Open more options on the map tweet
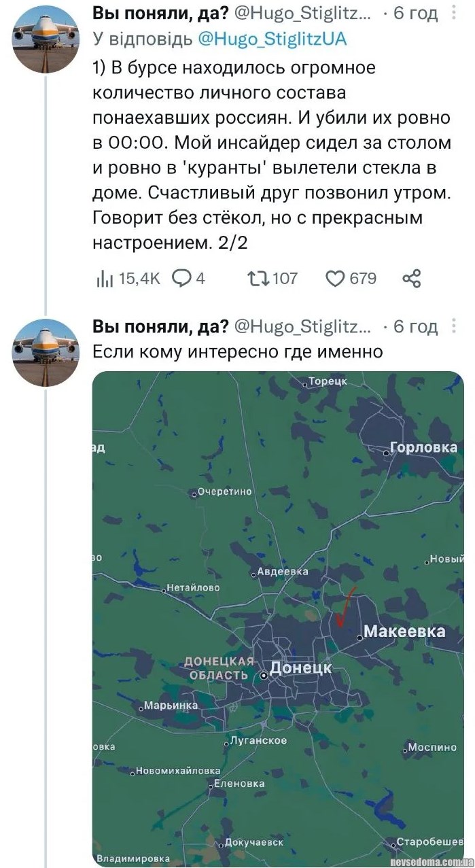475x868 pixels. [454, 327]
